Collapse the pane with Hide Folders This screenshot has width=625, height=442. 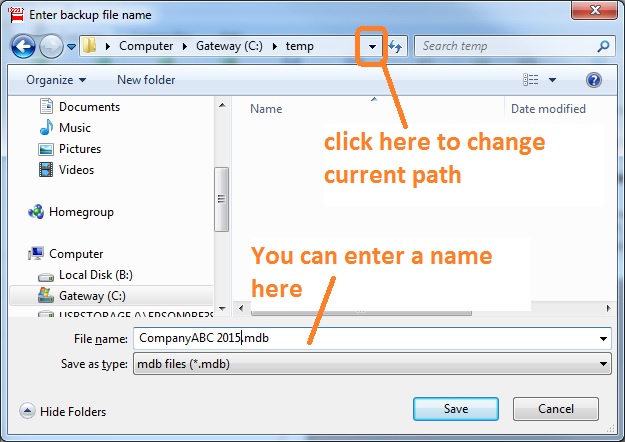63,411
